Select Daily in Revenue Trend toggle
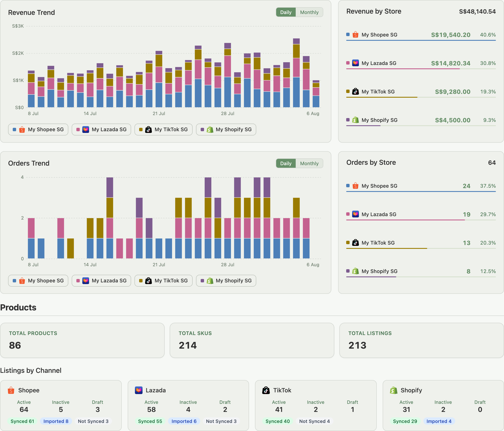504x431 pixels. click(x=286, y=12)
